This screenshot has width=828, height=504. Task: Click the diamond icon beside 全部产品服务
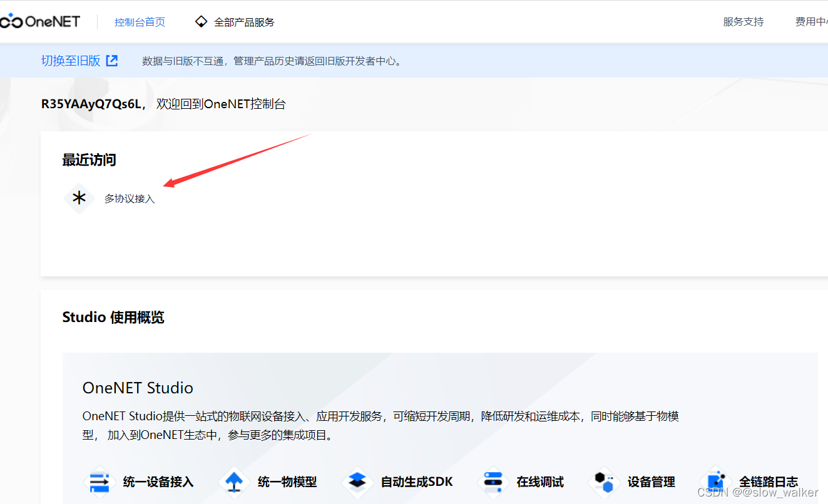[200, 21]
